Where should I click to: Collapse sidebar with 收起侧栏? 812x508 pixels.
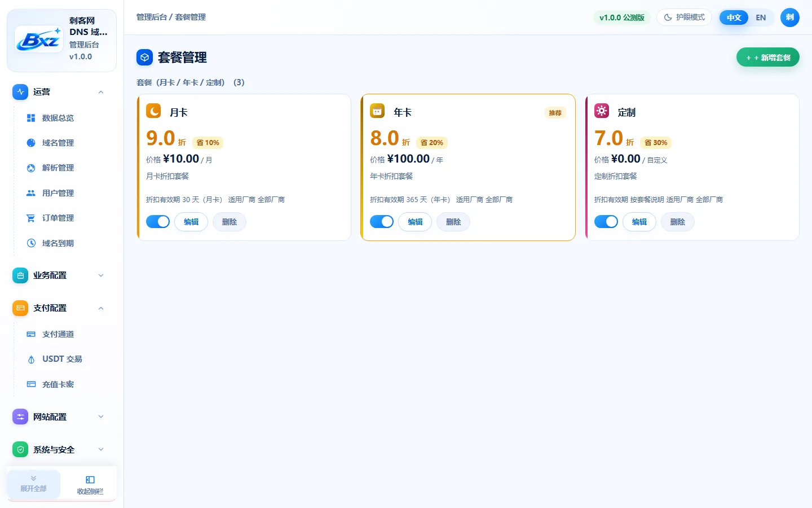(x=90, y=484)
